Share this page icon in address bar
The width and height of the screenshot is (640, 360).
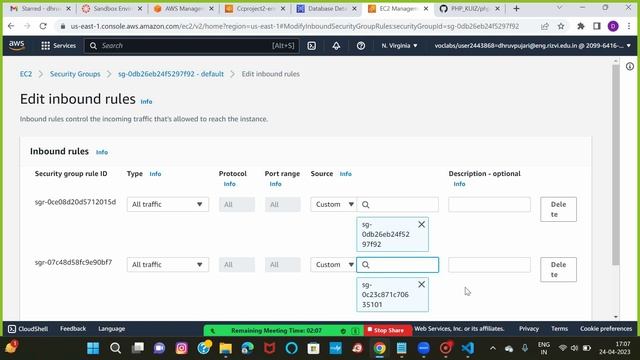pyautogui.click(x=544, y=26)
